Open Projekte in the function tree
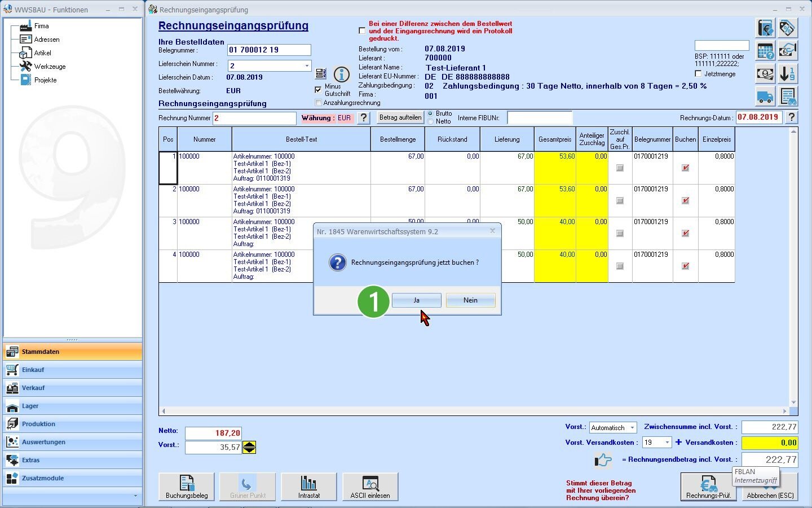 point(45,80)
